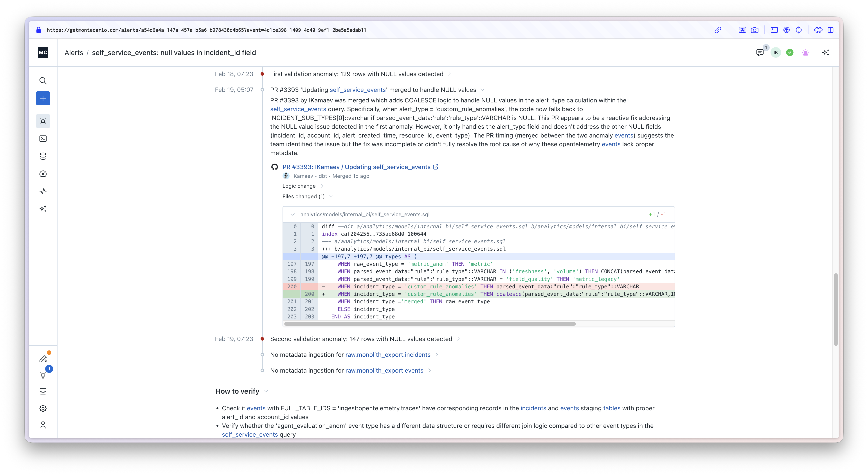The width and height of the screenshot is (868, 475).
Task: Collapse the How to verify section
Action: [266, 391]
